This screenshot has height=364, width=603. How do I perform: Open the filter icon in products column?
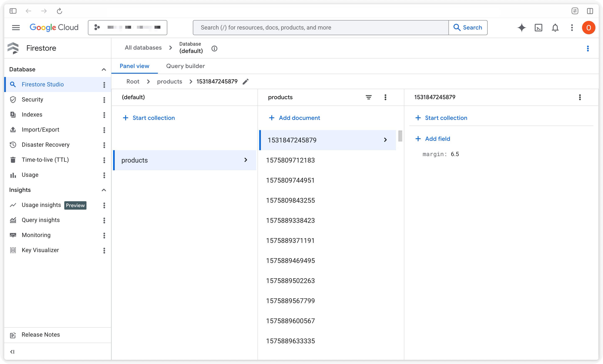click(368, 97)
